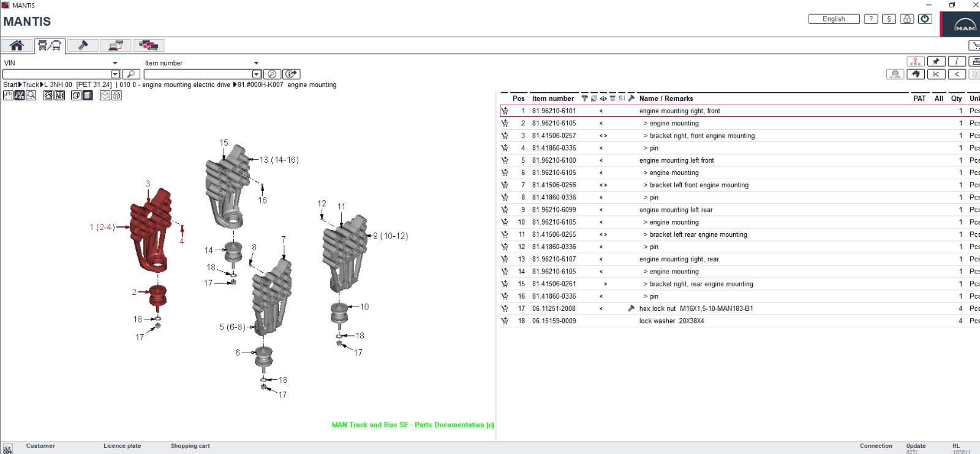Click the wrench column header icon
The image size is (980, 454).
click(x=631, y=99)
